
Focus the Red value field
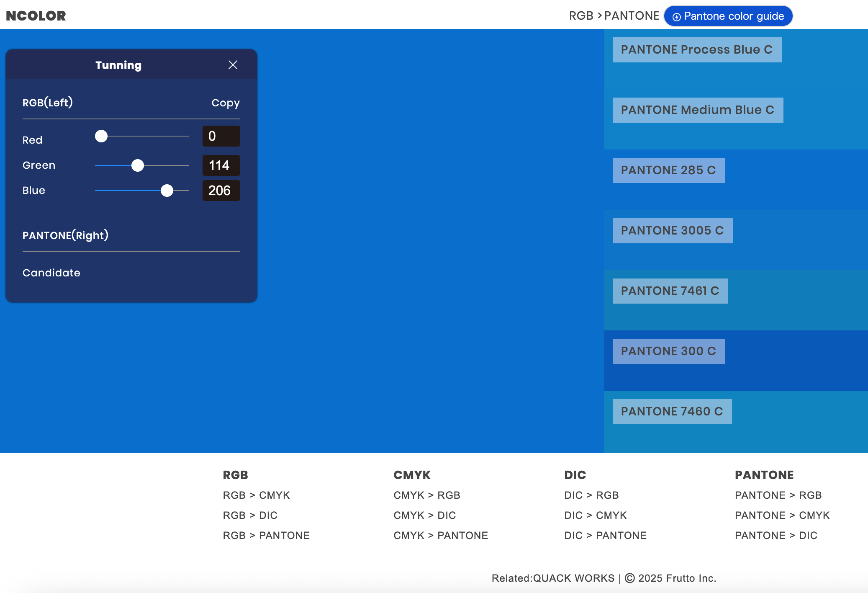pos(221,136)
